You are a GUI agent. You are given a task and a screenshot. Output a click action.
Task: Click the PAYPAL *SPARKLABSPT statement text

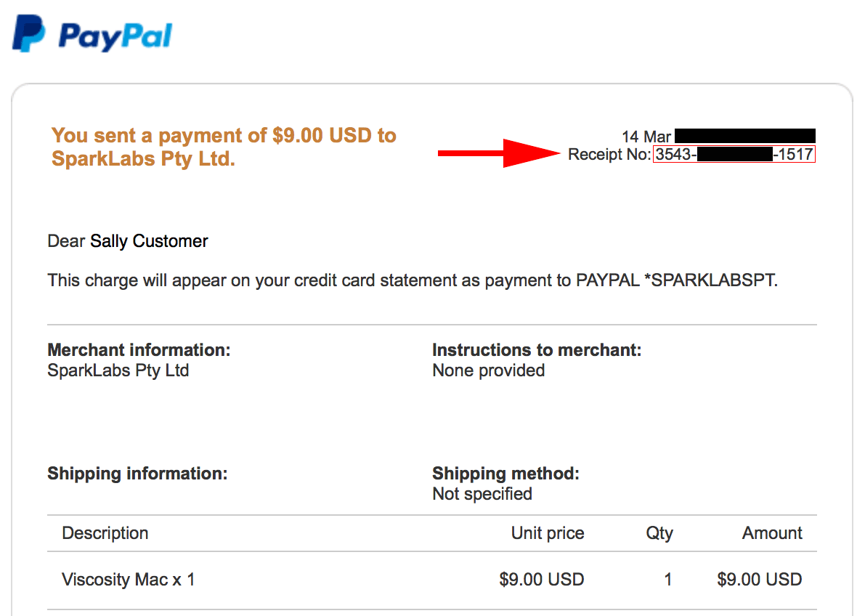(675, 280)
